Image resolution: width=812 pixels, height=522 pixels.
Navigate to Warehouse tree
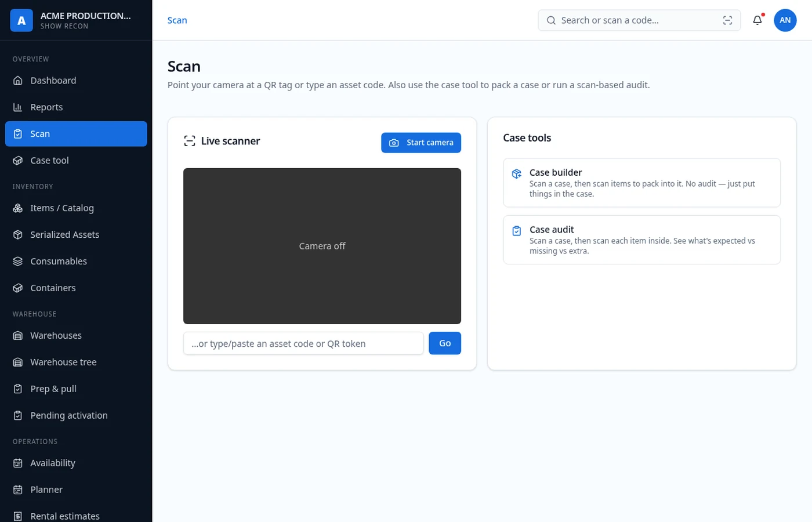click(x=76, y=362)
